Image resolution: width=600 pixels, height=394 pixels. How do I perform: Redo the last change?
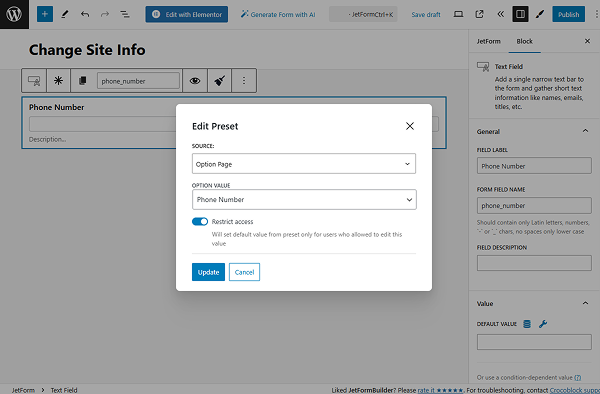104,14
